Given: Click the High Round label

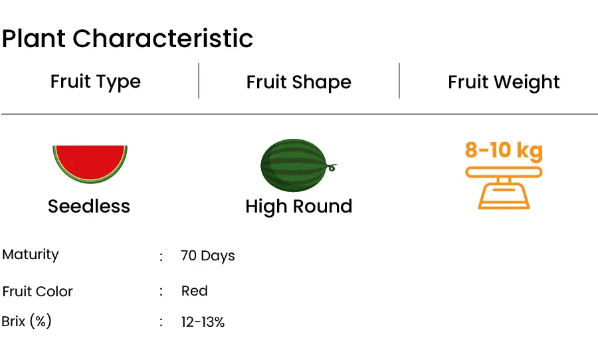Looking at the screenshot, I should 298,207.
